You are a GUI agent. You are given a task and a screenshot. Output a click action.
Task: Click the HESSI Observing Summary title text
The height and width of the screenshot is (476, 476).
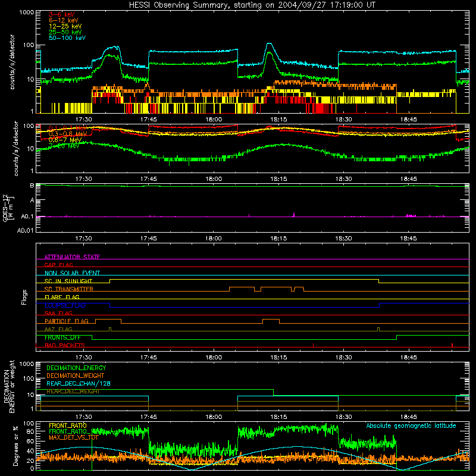[x=252, y=5]
